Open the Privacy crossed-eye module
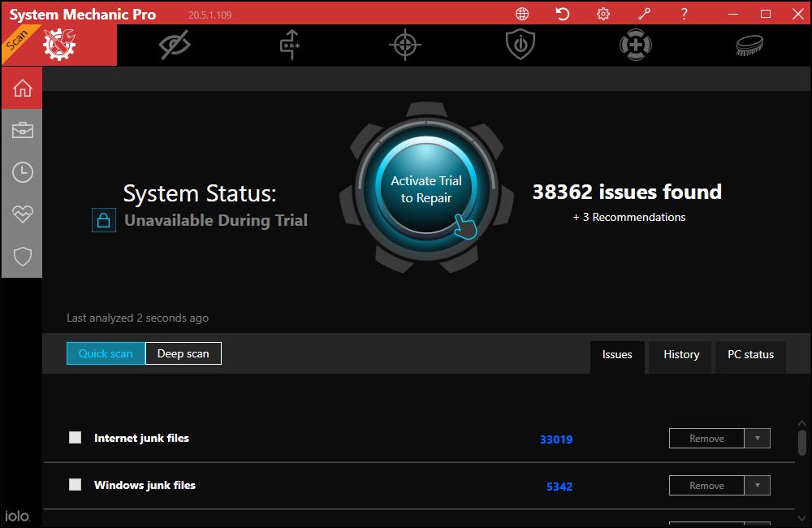This screenshot has width=812, height=528. tap(175, 45)
